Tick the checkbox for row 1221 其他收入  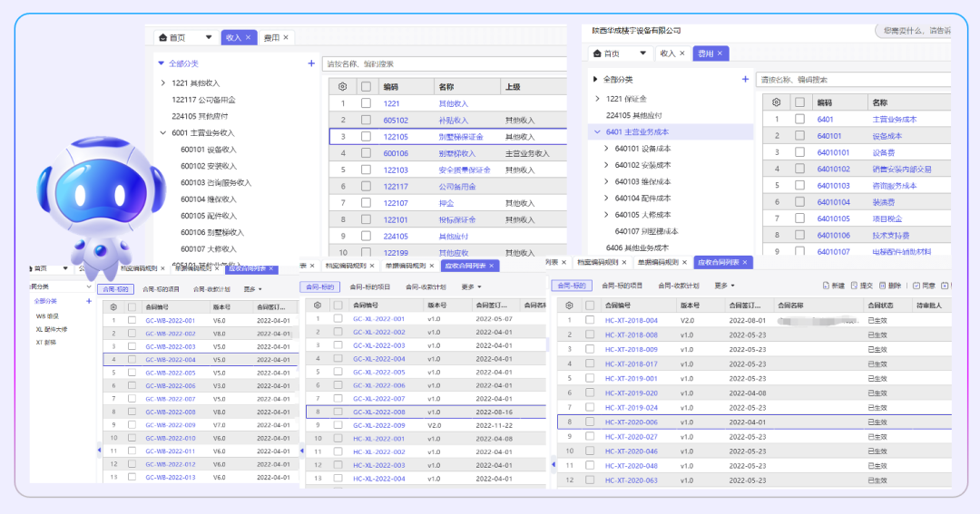pos(366,104)
